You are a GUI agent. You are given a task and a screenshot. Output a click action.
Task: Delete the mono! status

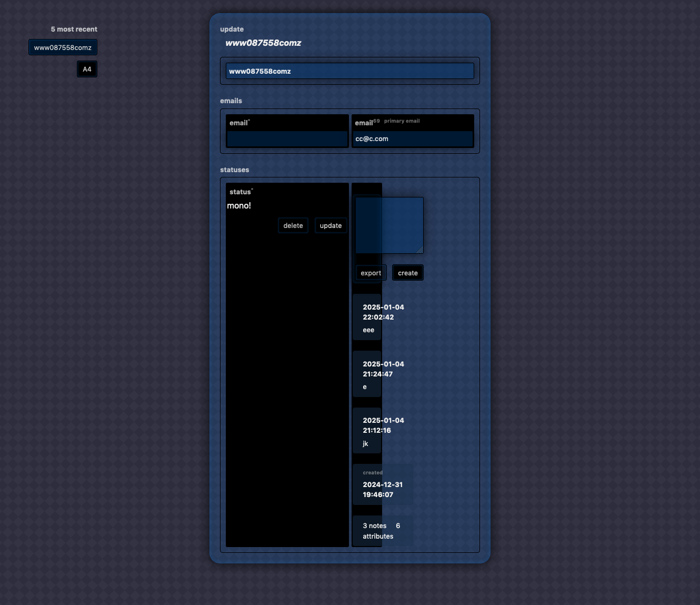click(x=293, y=225)
